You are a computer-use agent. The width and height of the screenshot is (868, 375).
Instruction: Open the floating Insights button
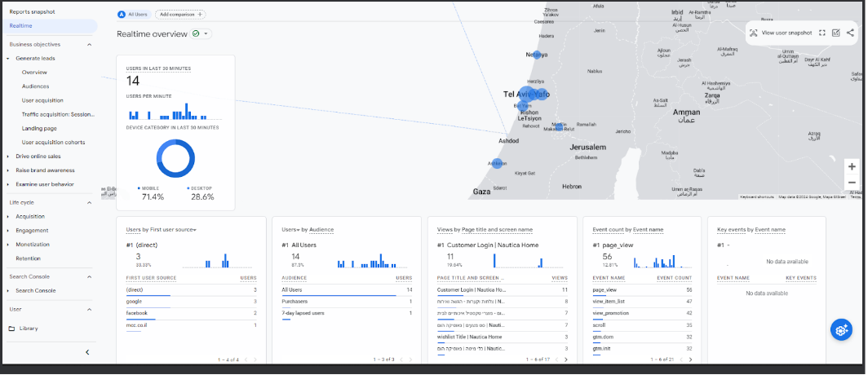[x=841, y=329]
